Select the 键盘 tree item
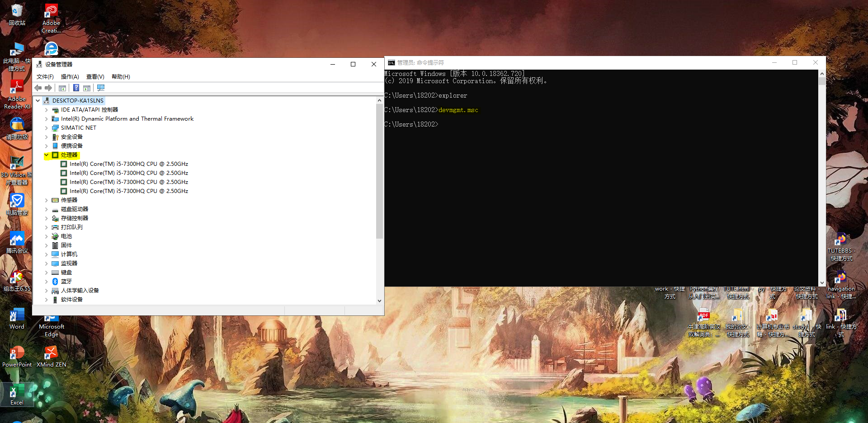 [66, 273]
